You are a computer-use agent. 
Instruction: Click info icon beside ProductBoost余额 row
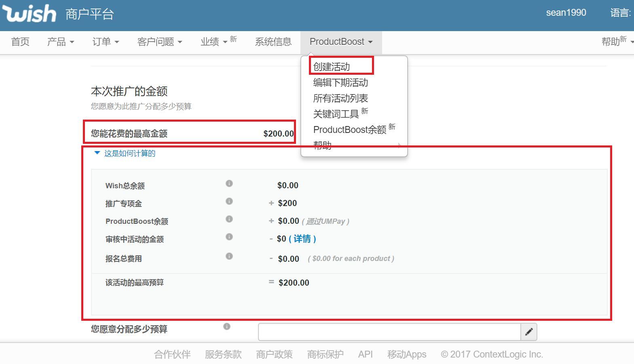click(229, 219)
